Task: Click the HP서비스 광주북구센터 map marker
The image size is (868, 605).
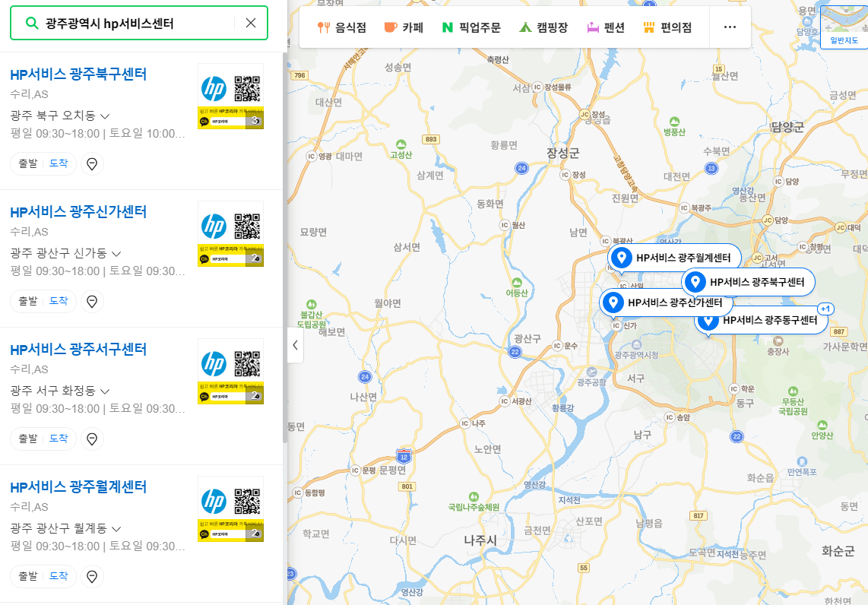Action: [749, 282]
